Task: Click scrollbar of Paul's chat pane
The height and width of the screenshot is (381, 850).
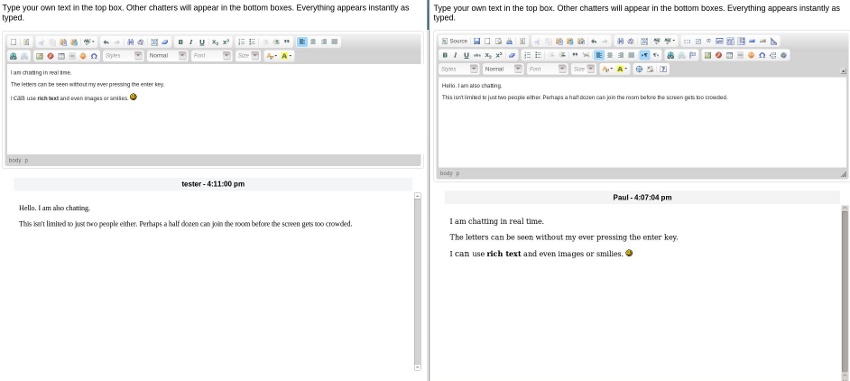Action: tap(845, 293)
